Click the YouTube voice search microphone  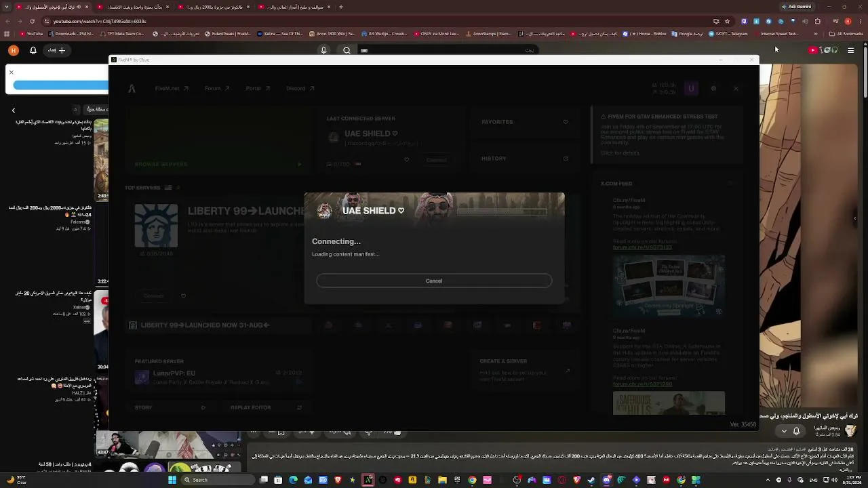(323, 50)
